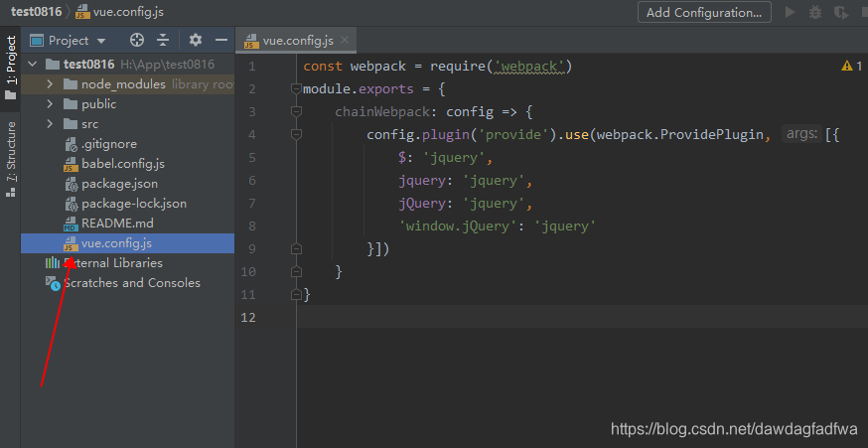The image size is (868, 448).
Task: Click line number 12 in gutter
Action: click(x=248, y=317)
